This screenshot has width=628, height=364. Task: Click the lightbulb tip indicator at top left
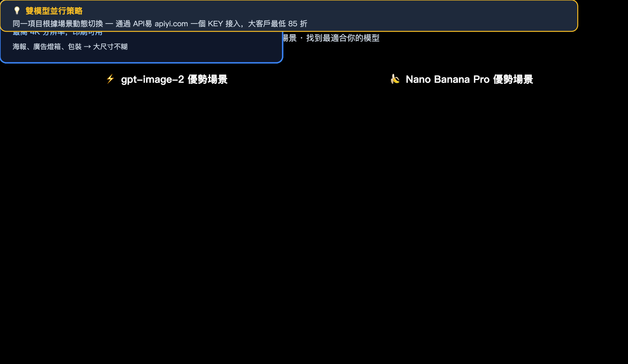[x=16, y=11]
